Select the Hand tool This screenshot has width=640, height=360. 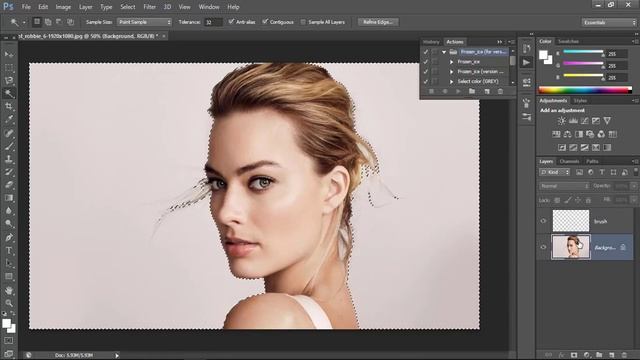click(x=9, y=290)
